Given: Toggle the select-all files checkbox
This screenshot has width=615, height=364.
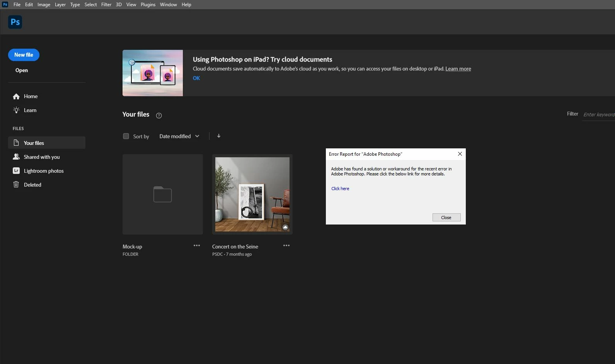Looking at the screenshot, I should [x=126, y=136].
